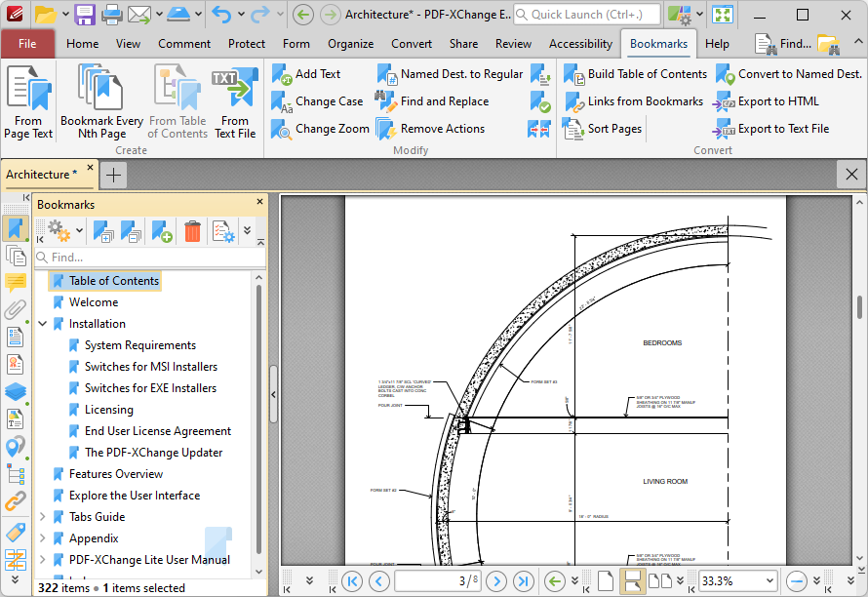868x597 pixels.
Task: Launch Build Table of Contents
Action: pos(635,74)
